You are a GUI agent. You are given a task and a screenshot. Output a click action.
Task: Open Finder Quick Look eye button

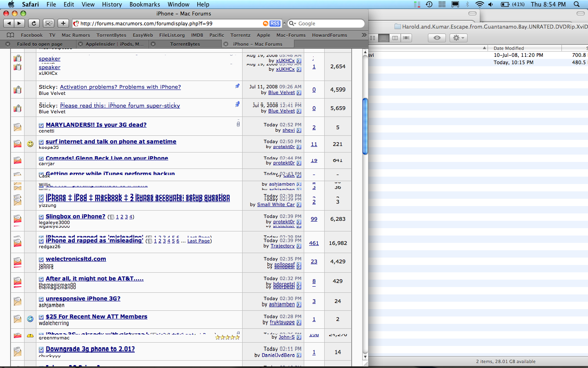pyautogui.click(x=437, y=38)
